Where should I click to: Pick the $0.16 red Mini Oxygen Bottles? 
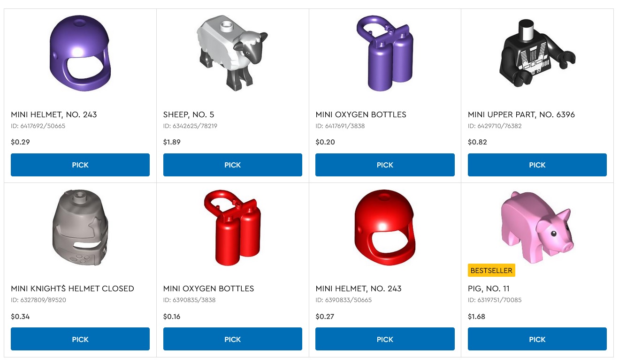coord(233,339)
